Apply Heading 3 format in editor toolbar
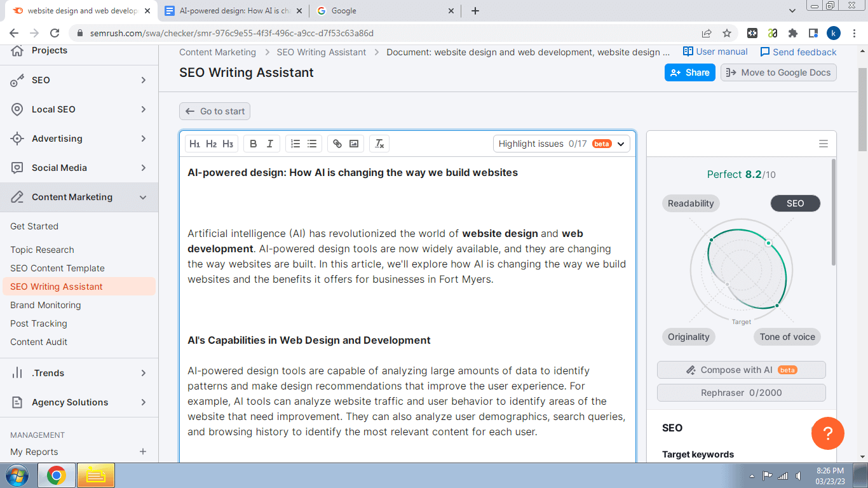This screenshot has height=488, width=868. click(227, 144)
